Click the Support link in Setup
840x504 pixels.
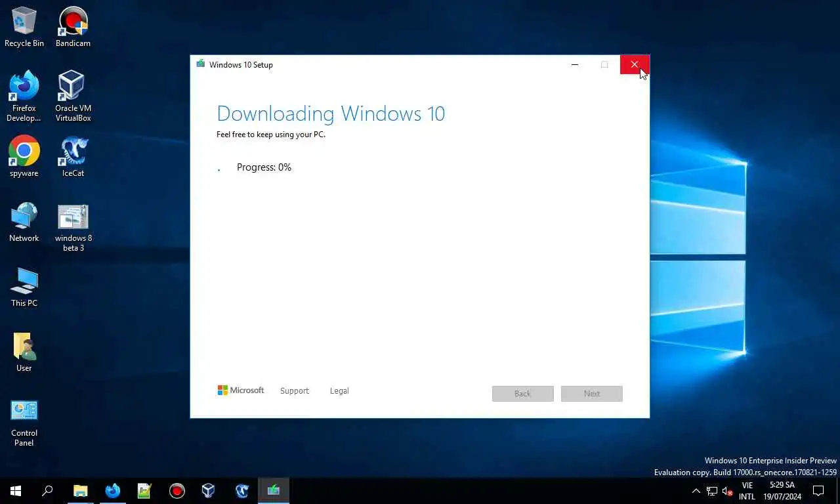point(294,391)
